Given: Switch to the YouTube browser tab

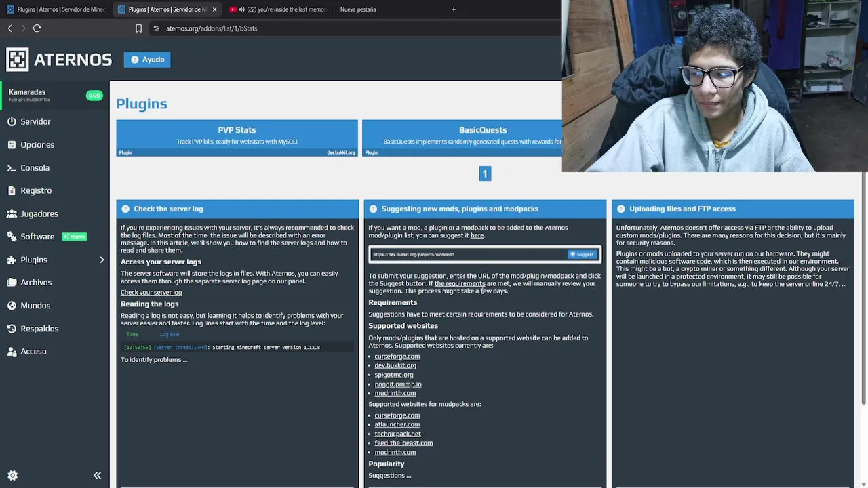Looking at the screenshot, I should (x=278, y=9).
